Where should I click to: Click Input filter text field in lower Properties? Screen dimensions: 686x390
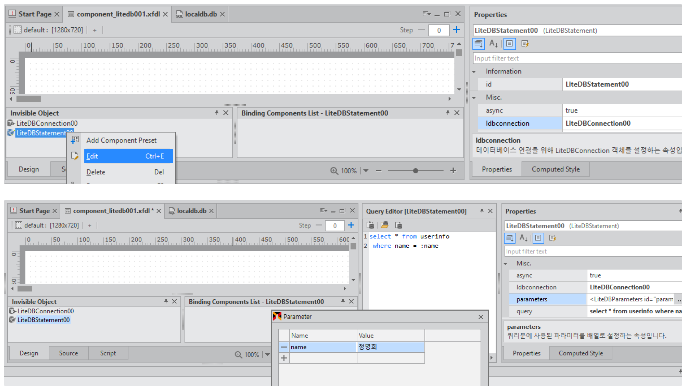pyautogui.click(x=593, y=251)
